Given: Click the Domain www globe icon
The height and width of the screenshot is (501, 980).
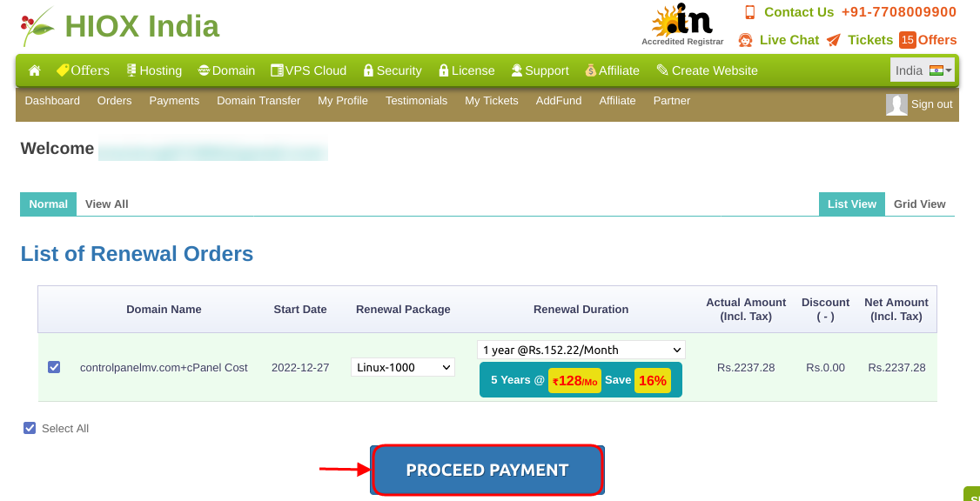Looking at the screenshot, I should tap(204, 70).
